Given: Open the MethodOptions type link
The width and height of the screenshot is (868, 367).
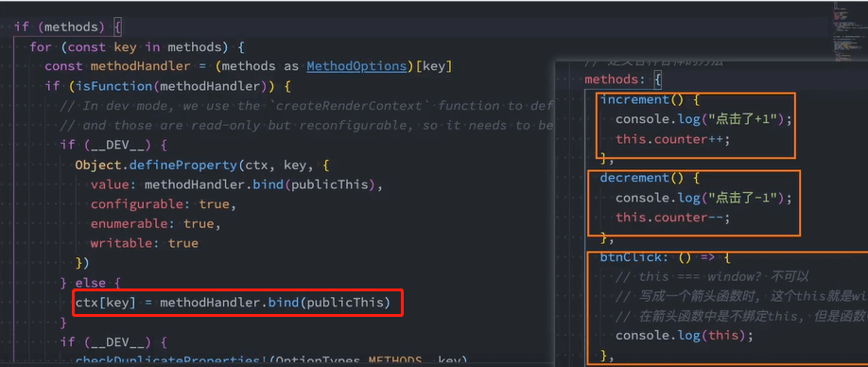Looking at the screenshot, I should (356, 66).
